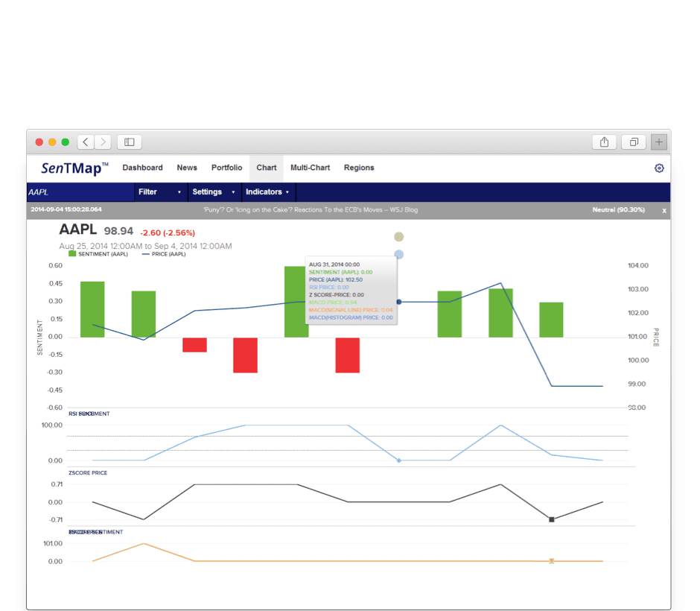The width and height of the screenshot is (700, 611).
Task: Click the tan news marker dot
Action: pyautogui.click(x=398, y=237)
